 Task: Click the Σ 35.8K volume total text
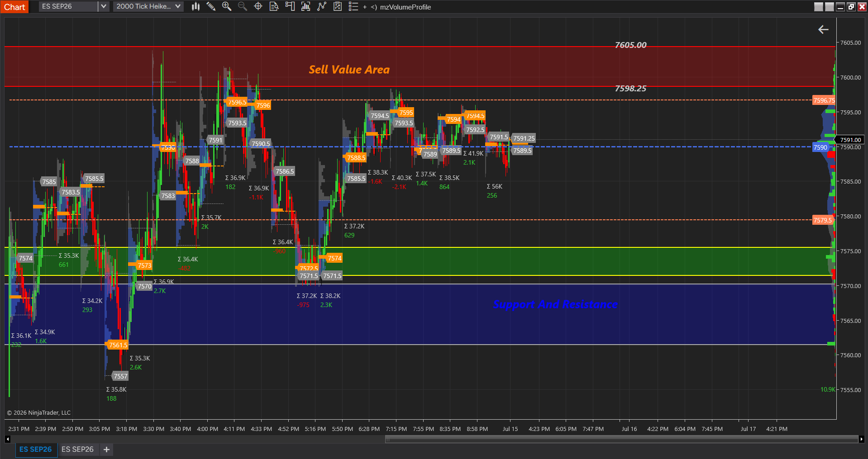click(116, 389)
